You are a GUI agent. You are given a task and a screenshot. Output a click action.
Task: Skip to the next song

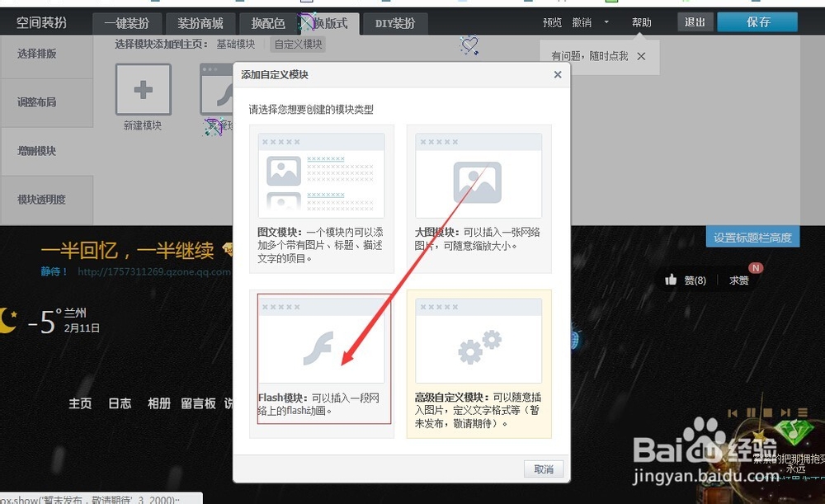tap(785, 412)
